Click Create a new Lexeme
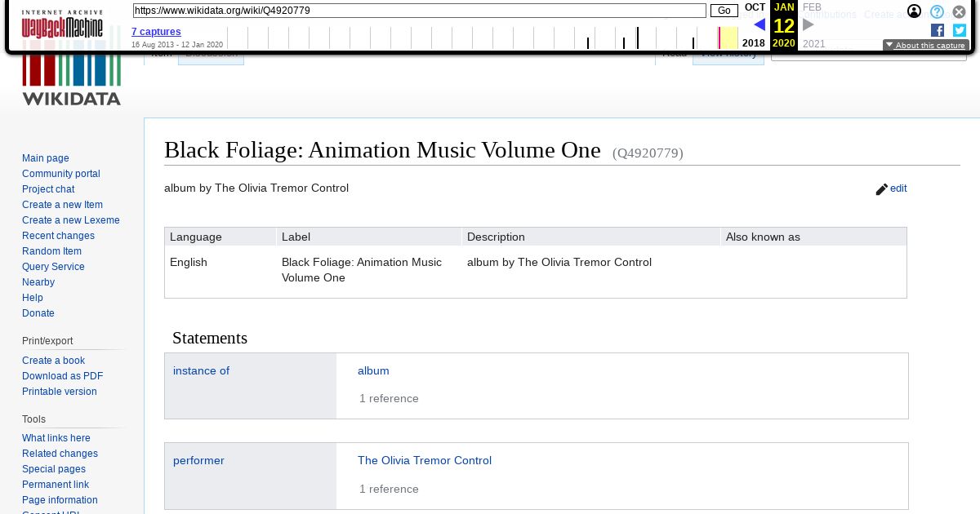980x514 pixels. (71, 220)
